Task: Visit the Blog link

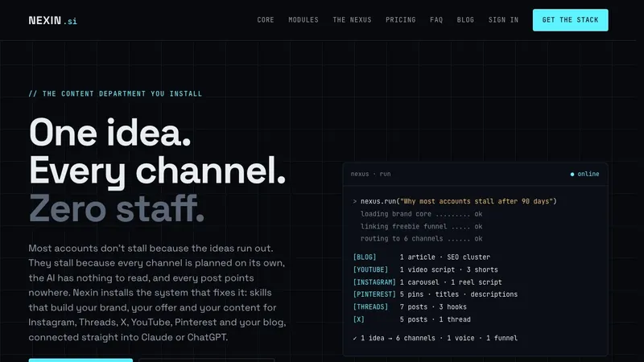Action: pyautogui.click(x=465, y=19)
